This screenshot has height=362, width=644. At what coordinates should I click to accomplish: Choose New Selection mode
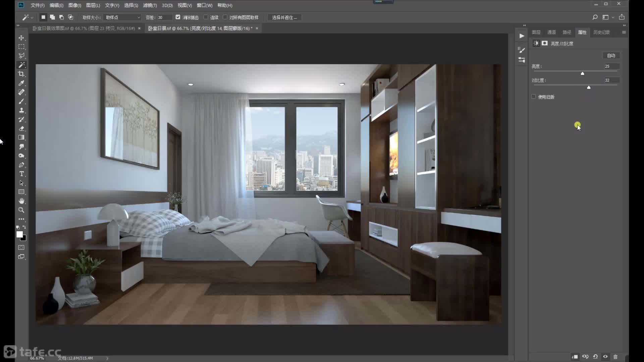pos(43,17)
